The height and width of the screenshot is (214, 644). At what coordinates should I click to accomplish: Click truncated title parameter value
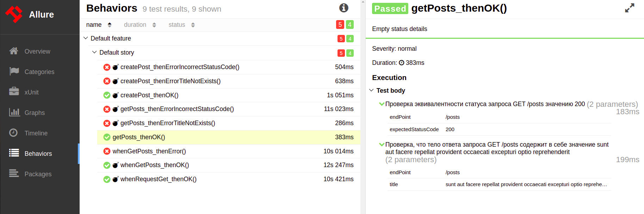pos(526,184)
